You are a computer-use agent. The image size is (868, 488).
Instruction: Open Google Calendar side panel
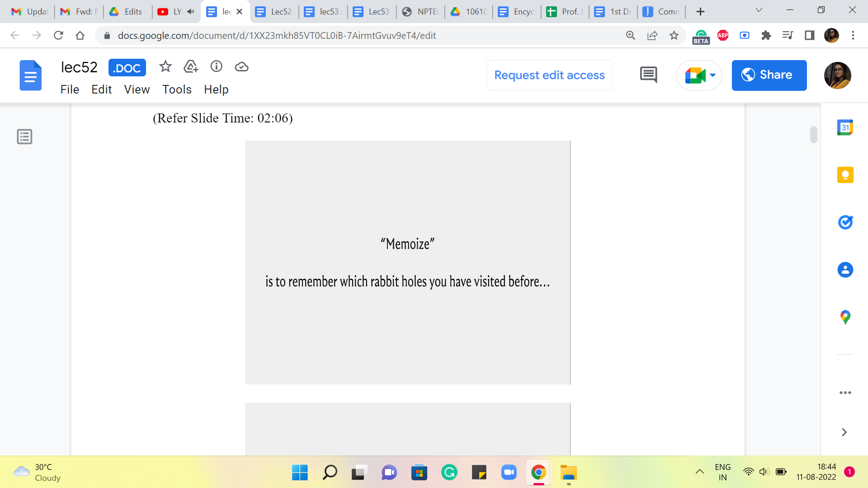(845, 128)
